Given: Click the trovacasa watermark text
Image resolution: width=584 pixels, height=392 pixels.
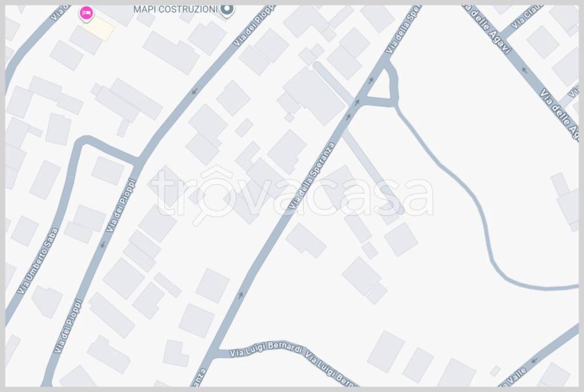Looking at the screenshot, I should (293, 195).
